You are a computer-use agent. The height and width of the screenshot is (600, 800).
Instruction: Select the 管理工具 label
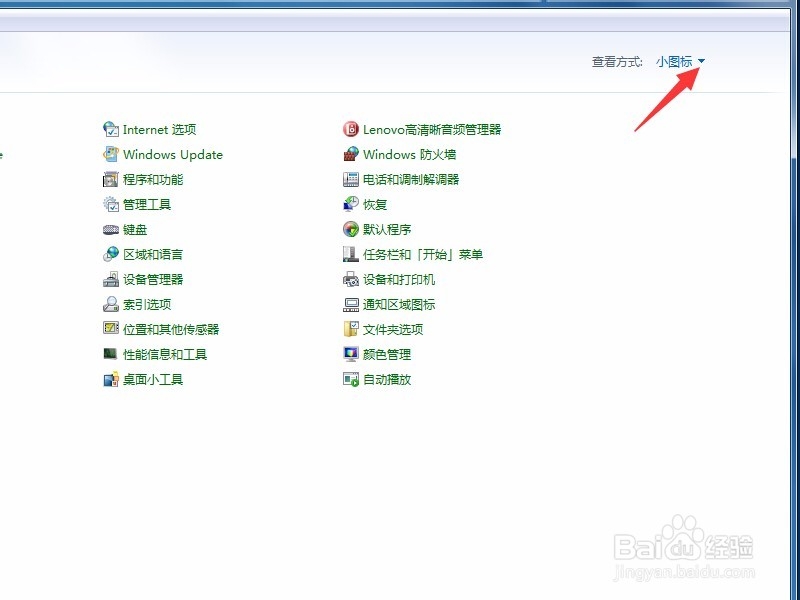[146, 205]
